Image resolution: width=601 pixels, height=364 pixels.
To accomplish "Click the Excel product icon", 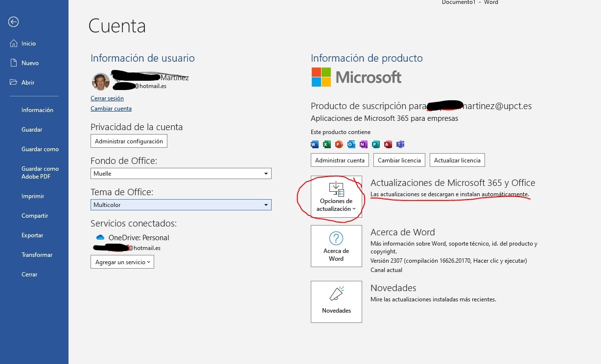I will tap(327, 144).
